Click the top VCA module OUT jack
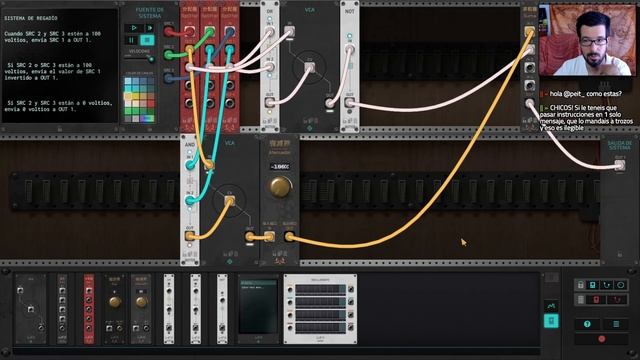Image resolution: width=640 pixels, height=360 pixels. click(330, 103)
